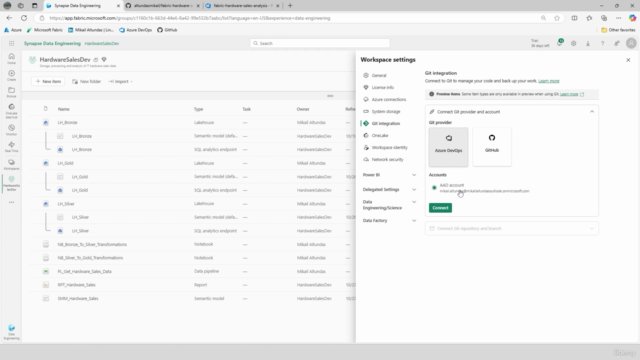This screenshot has height=360, width=640.
Task: Sort the item list by Type column
Action: coord(198,109)
